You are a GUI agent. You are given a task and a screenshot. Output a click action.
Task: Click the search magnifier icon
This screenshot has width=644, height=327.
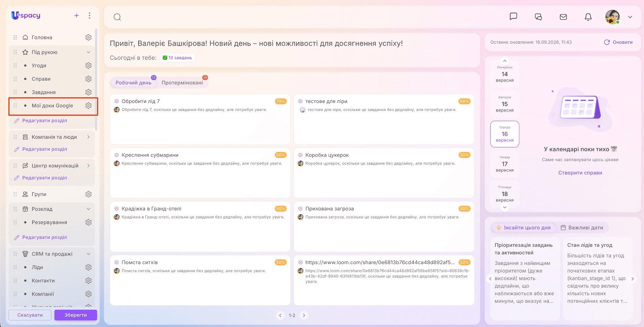[117, 17]
